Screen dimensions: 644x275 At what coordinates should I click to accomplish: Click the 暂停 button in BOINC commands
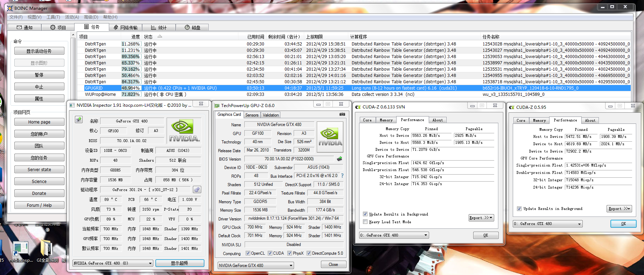39,75
